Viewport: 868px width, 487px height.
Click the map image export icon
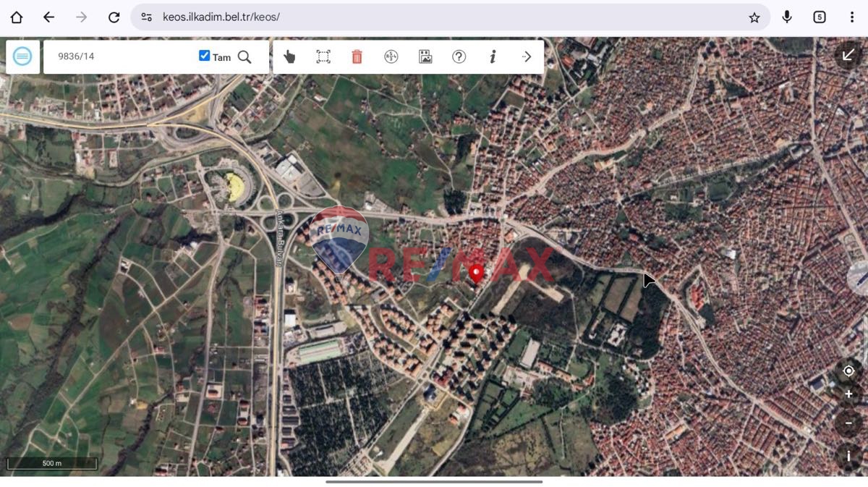click(x=425, y=56)
